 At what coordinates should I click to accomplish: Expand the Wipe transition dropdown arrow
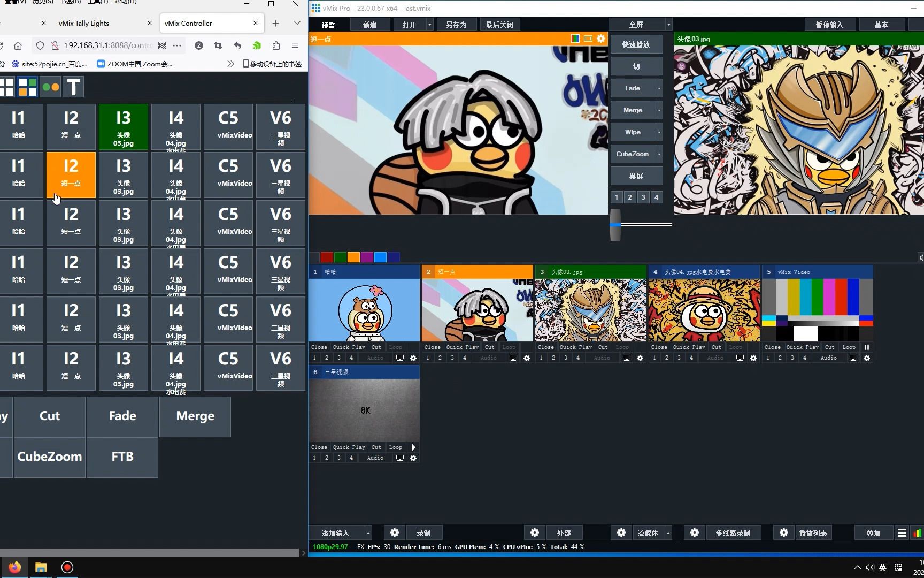pyautogui.click(x=659, y=132)
